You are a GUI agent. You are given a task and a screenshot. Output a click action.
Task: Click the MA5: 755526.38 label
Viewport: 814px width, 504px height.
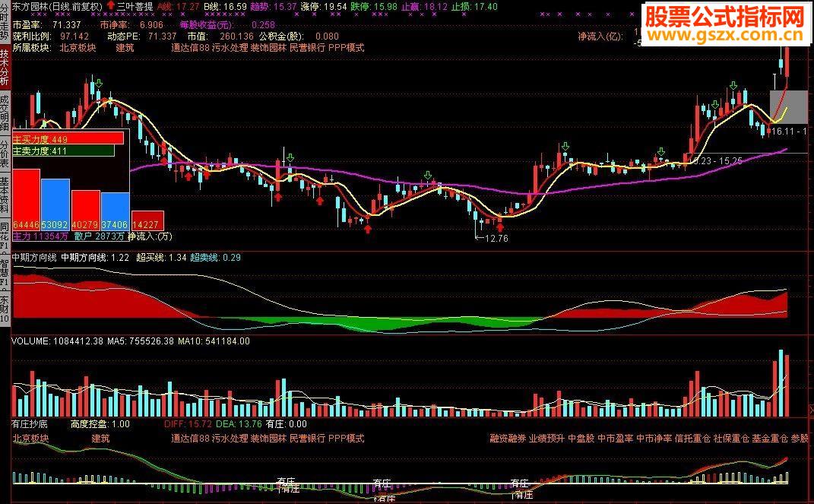[x=141, y=341]
